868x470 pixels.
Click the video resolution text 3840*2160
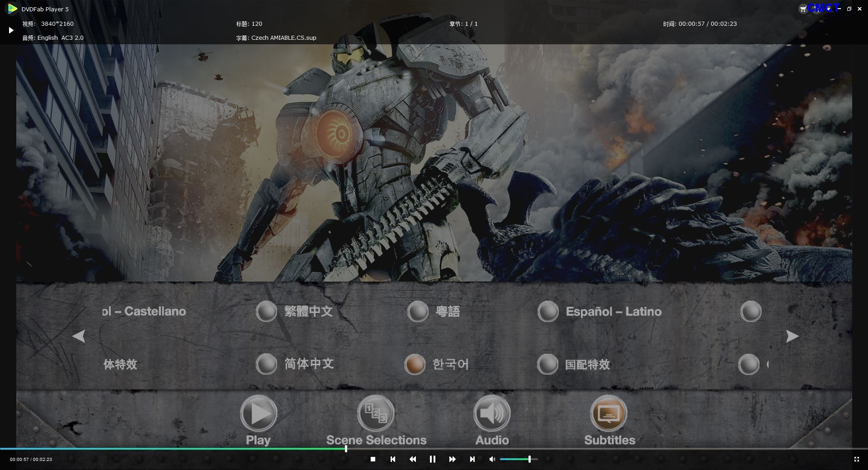tap(57, 24)
